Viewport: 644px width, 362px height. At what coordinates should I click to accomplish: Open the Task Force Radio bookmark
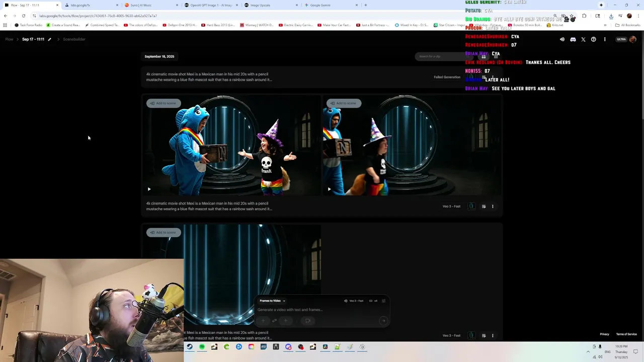(28, 25)
